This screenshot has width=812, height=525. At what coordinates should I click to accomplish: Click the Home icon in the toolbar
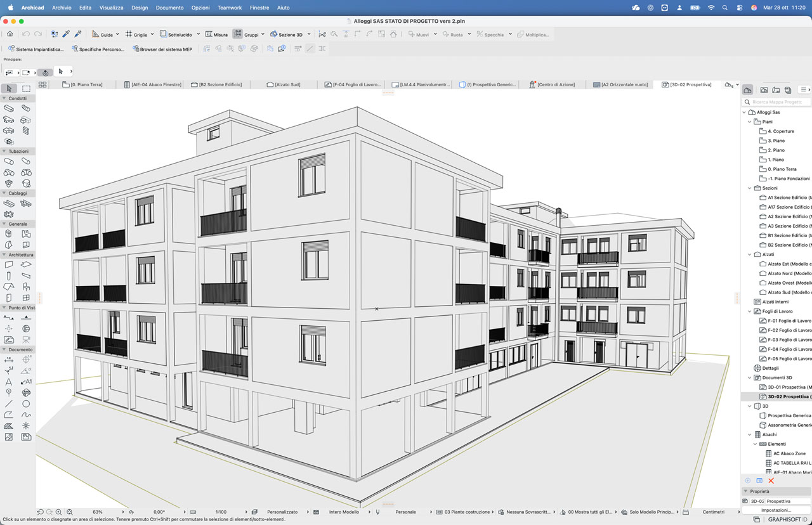point(10,34)
